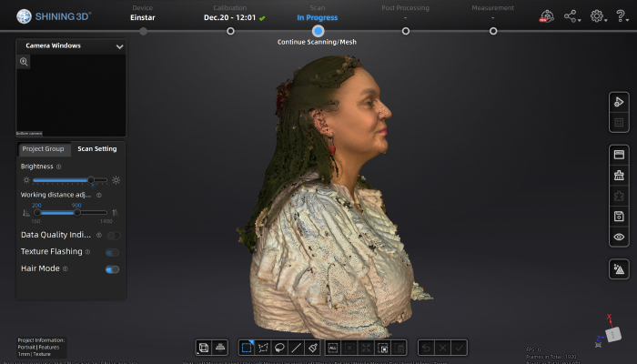Click the save disk icon
637x364 pixels.
(619, 217)
